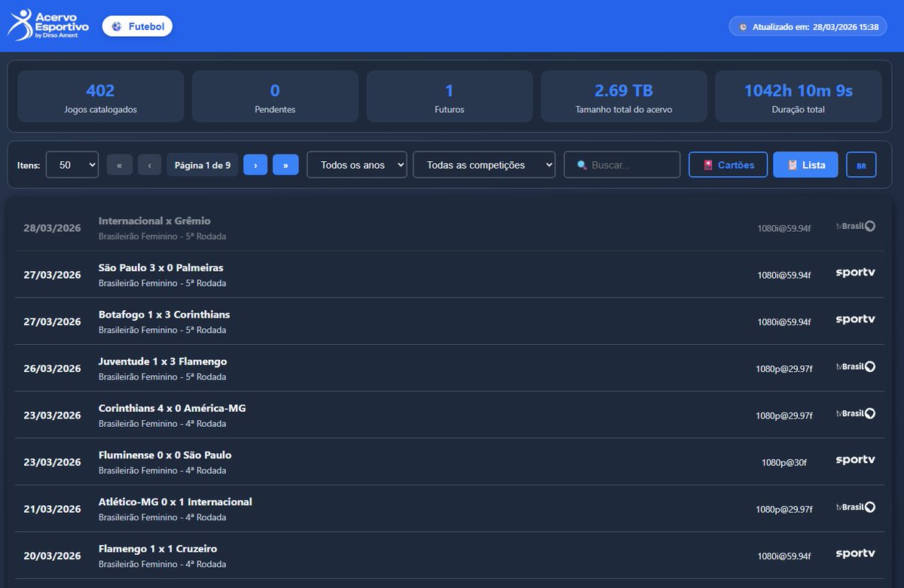Image resolution: width=904 pixels, height=588 pixels.
Task: Open Juventude 1 x 3 Flamengo match
Action: pos(449,367)
